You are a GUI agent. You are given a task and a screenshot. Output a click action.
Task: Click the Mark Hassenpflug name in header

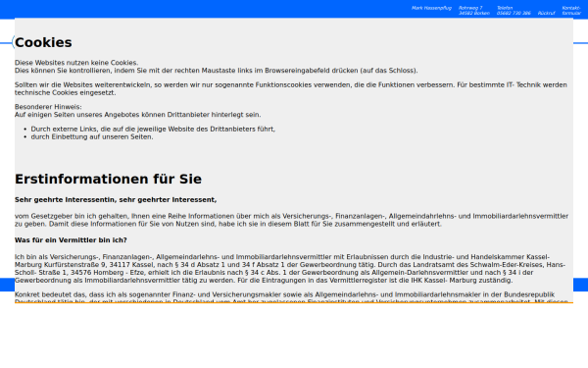click(431, 8)
